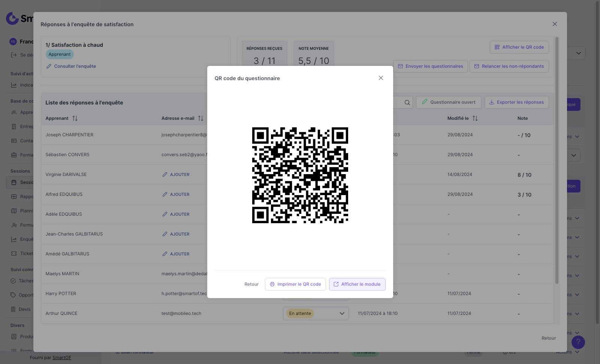The image size is (600, 364).
Task: Click Harry POTTER name cell
Action: (x=61, y=294)
